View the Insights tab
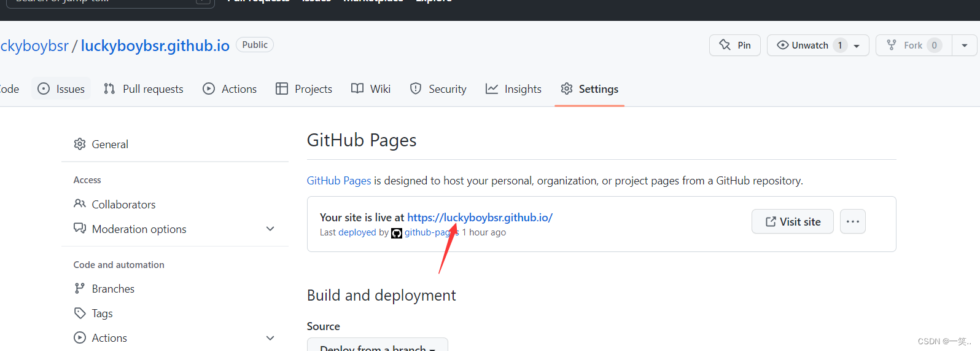 514,89
